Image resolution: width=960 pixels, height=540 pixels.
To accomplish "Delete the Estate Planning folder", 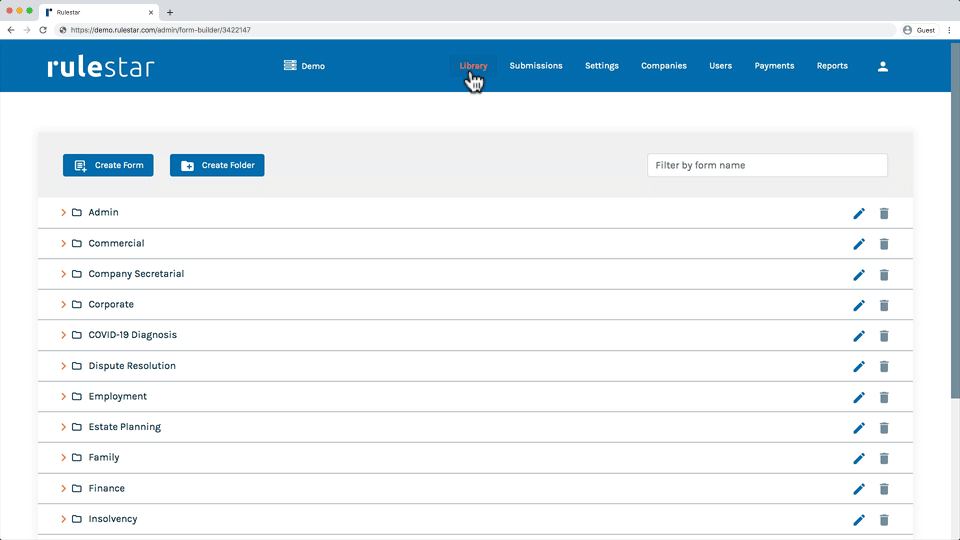I will point(884,427).
